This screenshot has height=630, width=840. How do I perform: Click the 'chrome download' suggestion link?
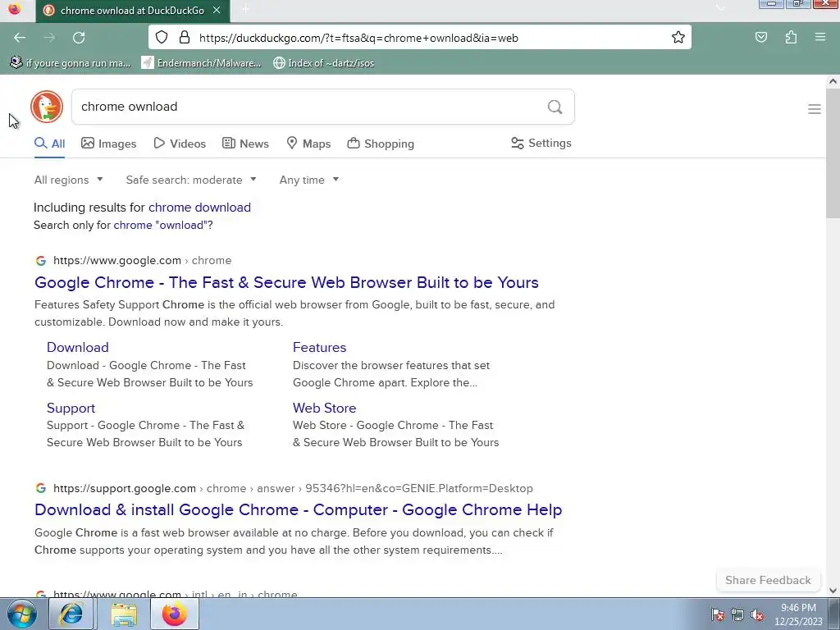click(199, 208)
